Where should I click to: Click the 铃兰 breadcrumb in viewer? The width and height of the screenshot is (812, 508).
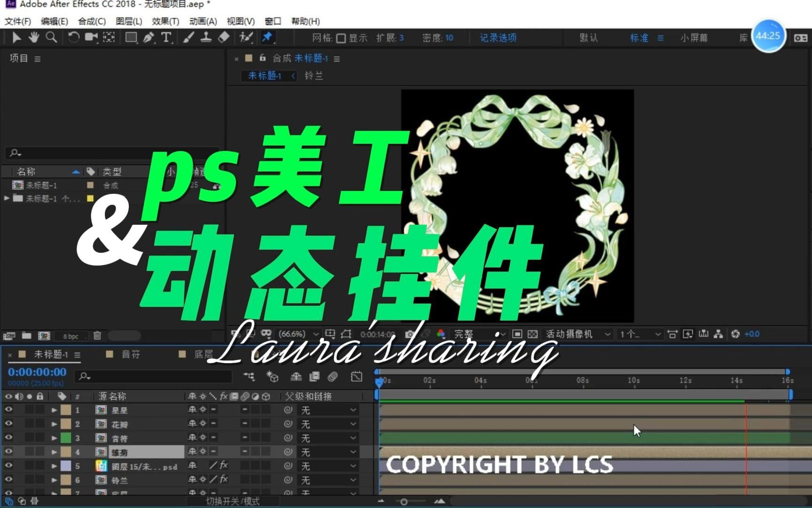[x=314, y=76]
